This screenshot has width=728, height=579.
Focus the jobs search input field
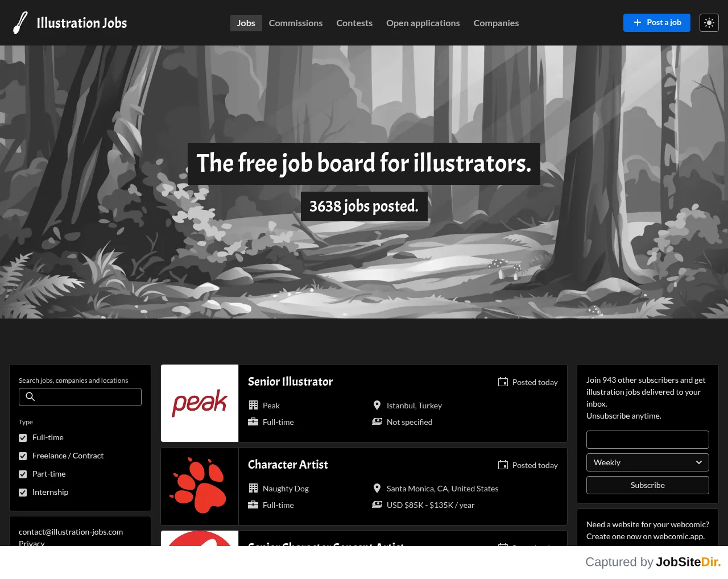[80, 397]
